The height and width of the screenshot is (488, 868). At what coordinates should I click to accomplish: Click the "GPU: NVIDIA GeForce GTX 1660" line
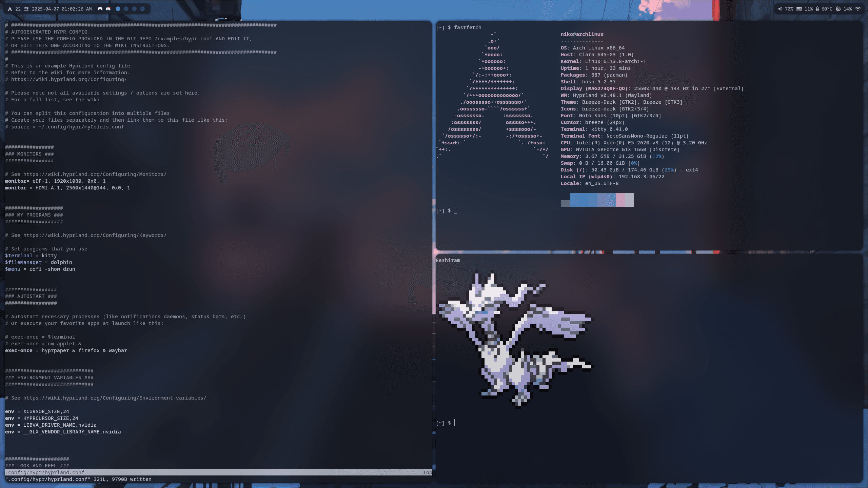coord(620,149)
